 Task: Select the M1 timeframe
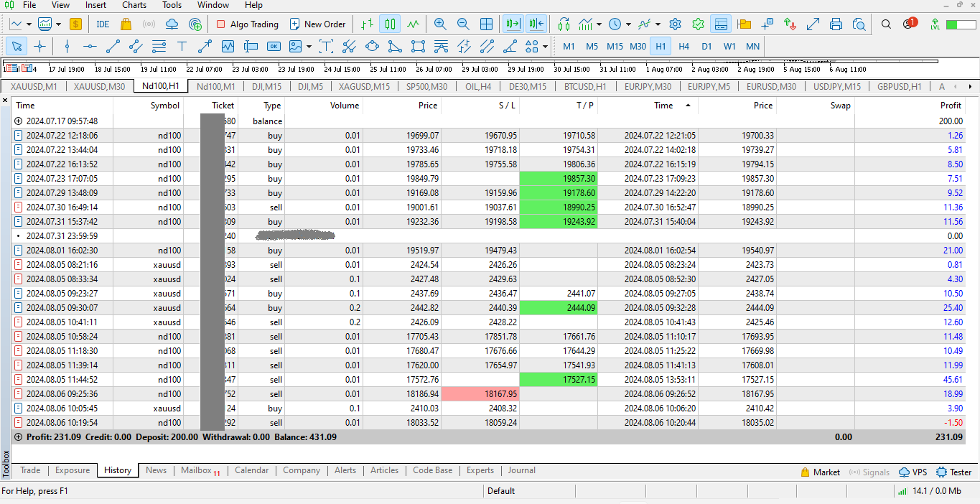(569, 47)
